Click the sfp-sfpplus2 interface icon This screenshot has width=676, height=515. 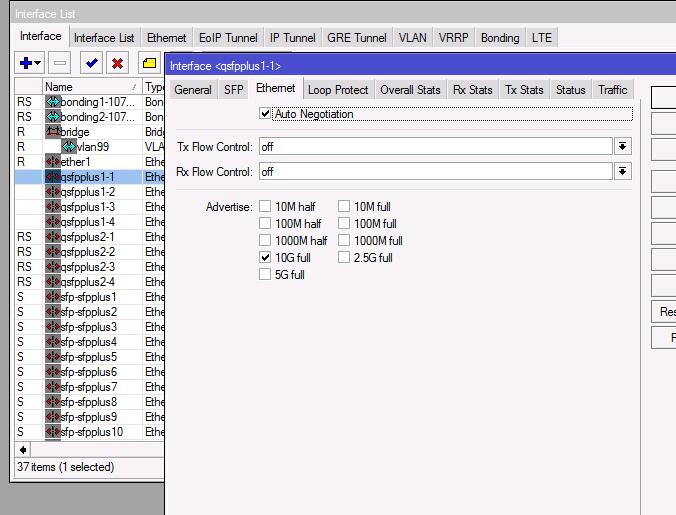pos(53,312)
